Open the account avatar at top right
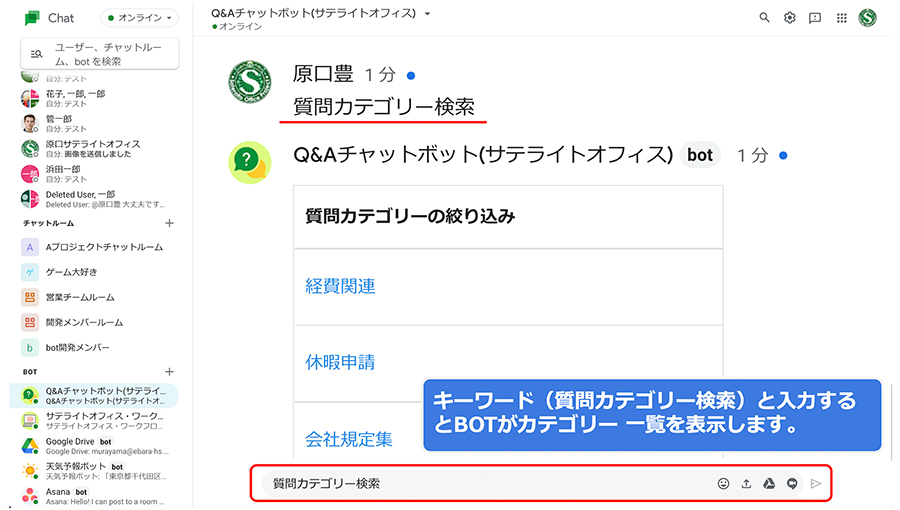Screen dimensions: 900x510 [867, 18]
